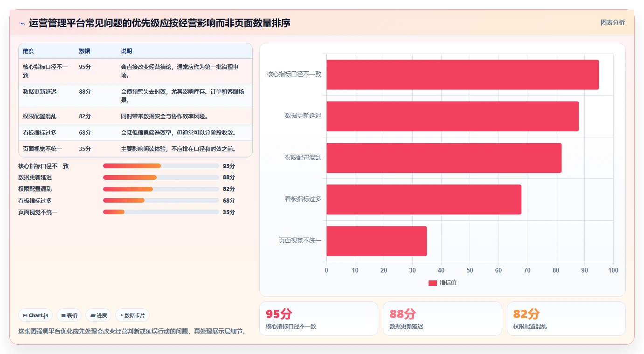Image resolution: width=644 pixels, height=354 pixels.
Task: Click the 看板指标过多 progress bar
Action: point(161,200)
